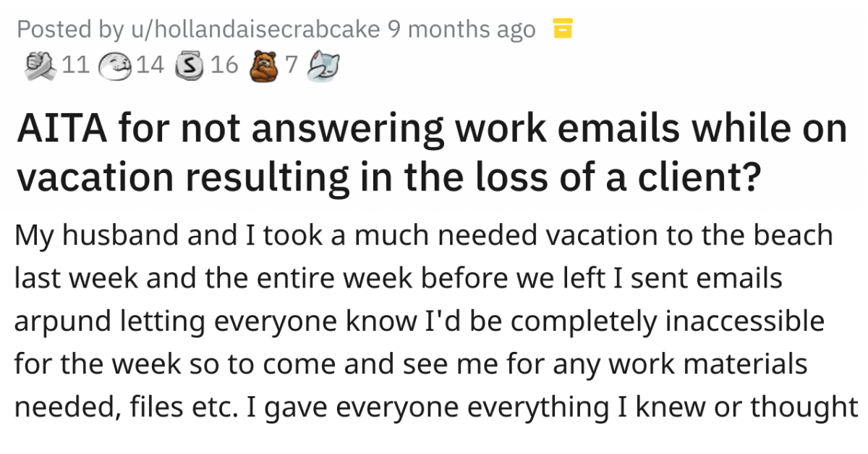
Task: Click the award count 11
Action: click(x=76, y=65)
